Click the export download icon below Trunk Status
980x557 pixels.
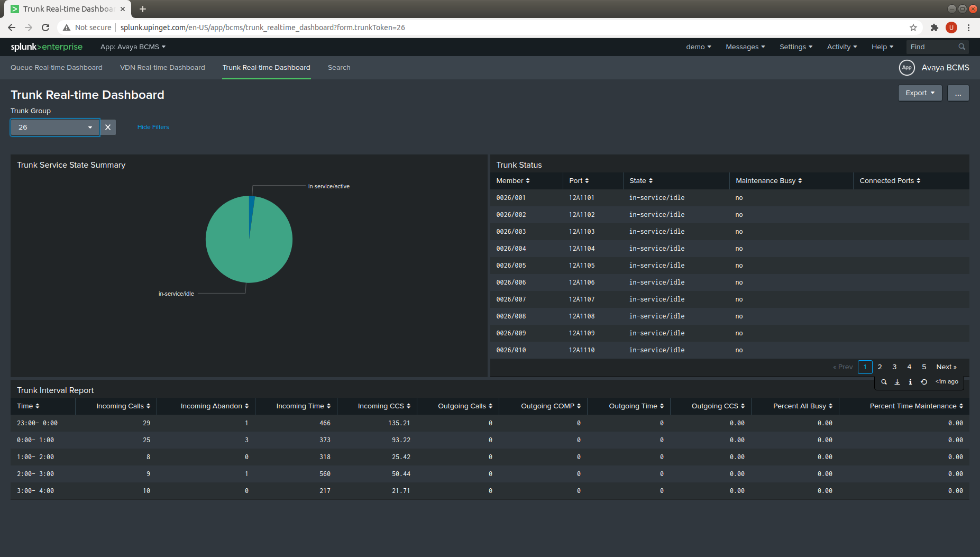(897, 382)
